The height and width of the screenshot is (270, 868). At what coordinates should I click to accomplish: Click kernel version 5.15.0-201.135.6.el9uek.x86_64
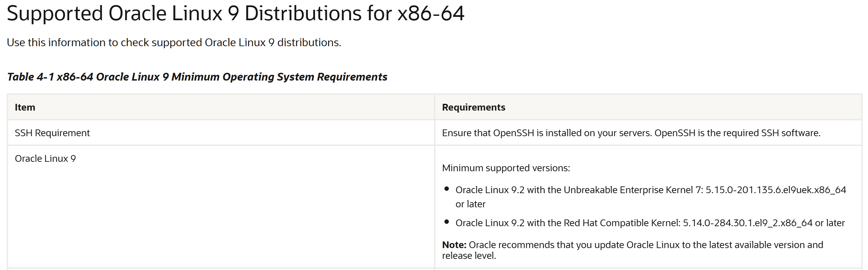tap(776, 190)
